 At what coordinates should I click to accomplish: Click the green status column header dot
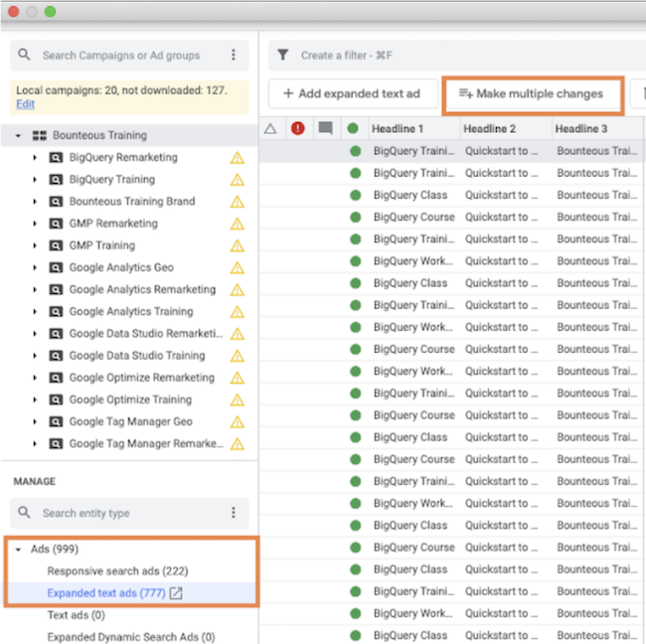[x=353, y=128]
